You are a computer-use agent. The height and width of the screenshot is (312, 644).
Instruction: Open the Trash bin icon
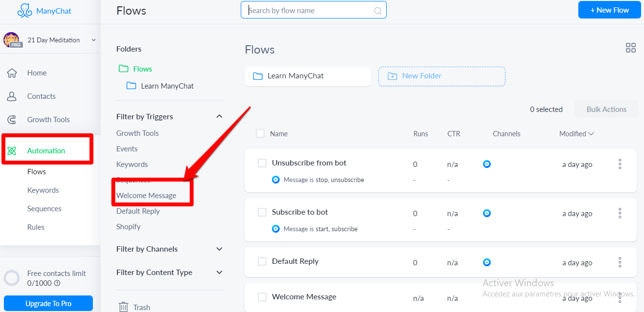[x=124, y=307]
